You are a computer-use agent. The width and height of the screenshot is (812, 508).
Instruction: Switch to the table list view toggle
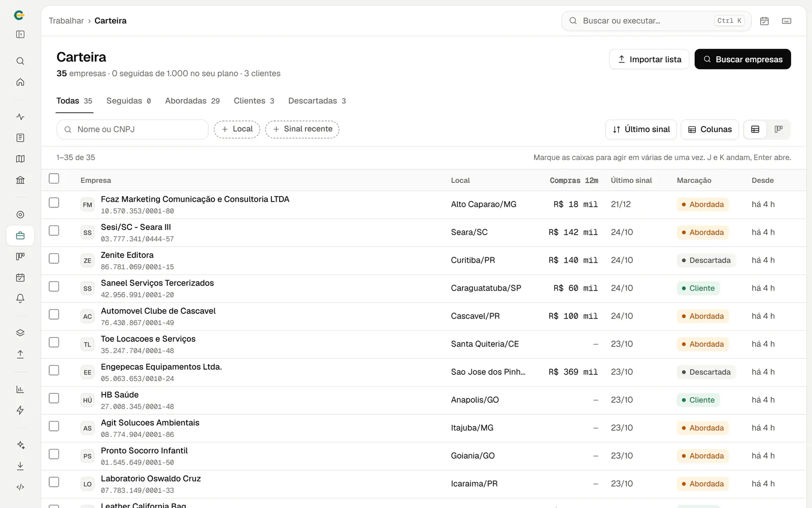click(755, 130)
